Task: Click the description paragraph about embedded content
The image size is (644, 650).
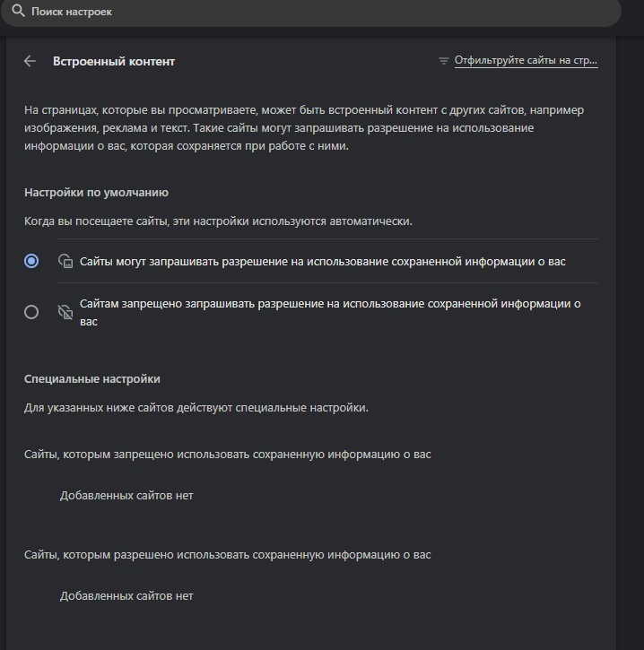Action: [304, 128]
